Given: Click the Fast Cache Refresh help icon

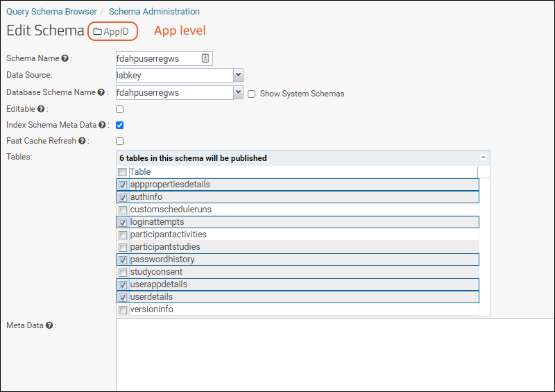Looking at the screenshot, I should (82, 142).
